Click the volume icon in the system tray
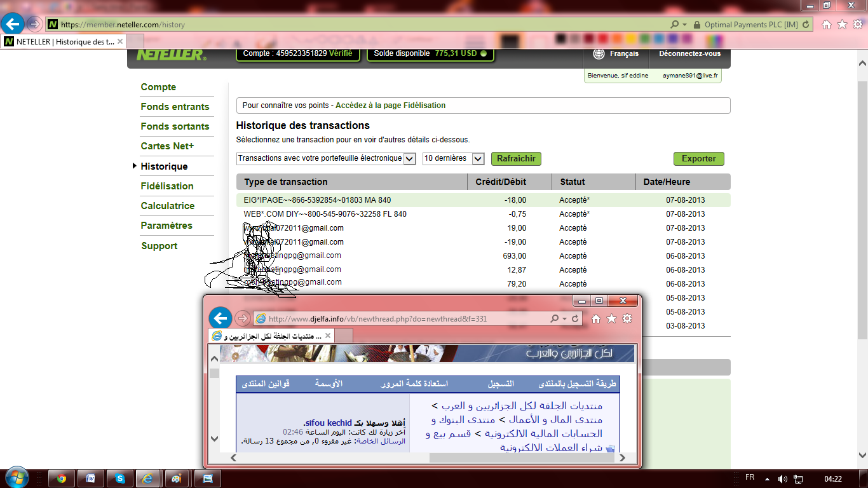868x488 pixels. (x=782, y=478)
